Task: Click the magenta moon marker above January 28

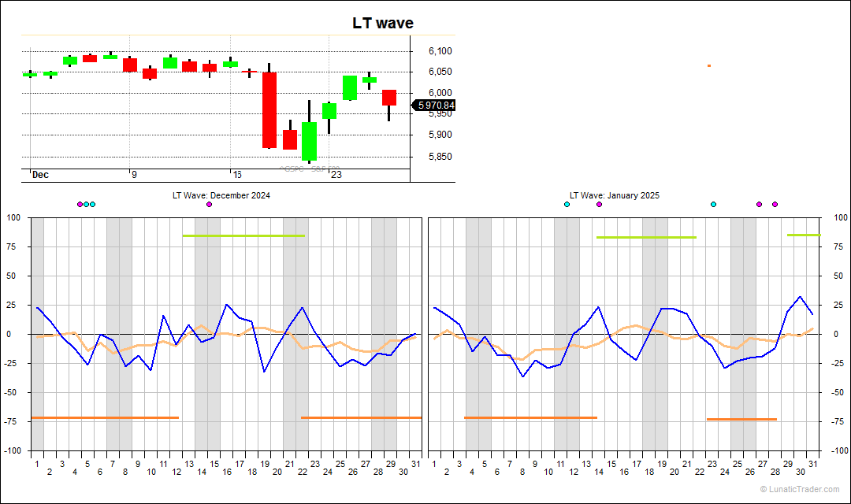Action: click(x=775, y=203)
